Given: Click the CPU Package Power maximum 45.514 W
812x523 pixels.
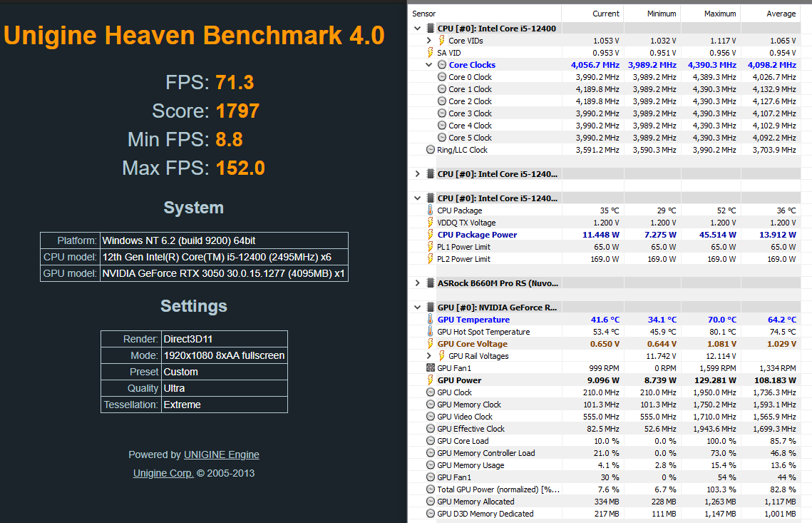Looking at the screenshot, I should coord(717,235).
